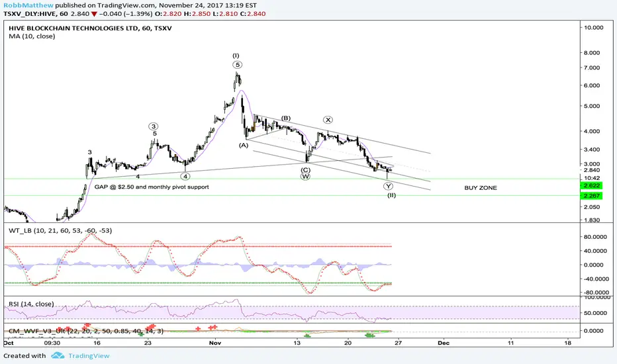This screenshot has width=617, height=364.
Task: Click the circled 5 wave label
Action: coord(237,65)
